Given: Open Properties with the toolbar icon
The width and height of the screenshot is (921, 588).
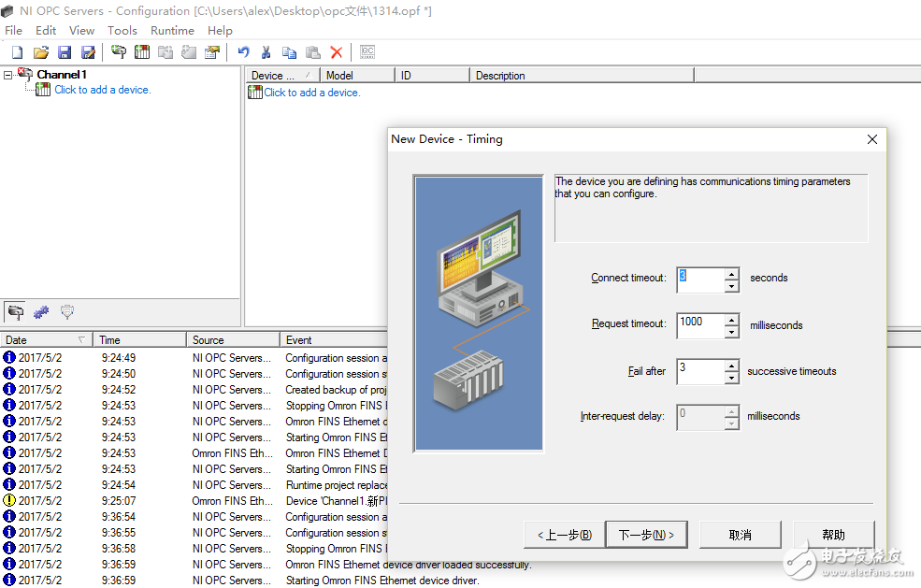Looking at the screenshot, I should pos(212,52).
